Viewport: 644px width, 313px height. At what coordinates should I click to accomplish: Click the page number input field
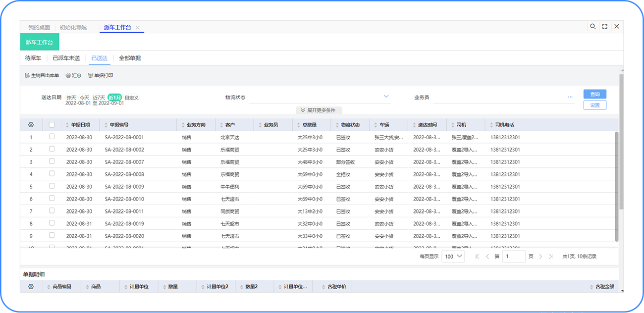514,257
